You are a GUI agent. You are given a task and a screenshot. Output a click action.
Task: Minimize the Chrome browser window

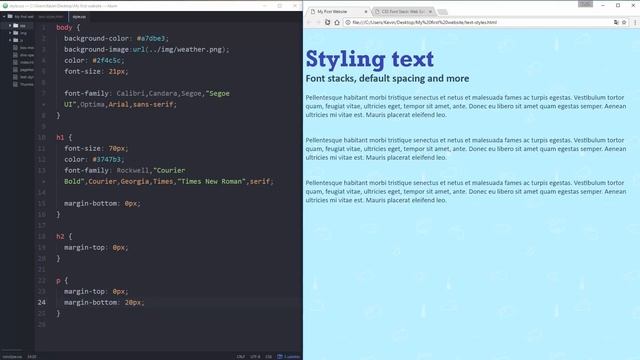(603, 5)
